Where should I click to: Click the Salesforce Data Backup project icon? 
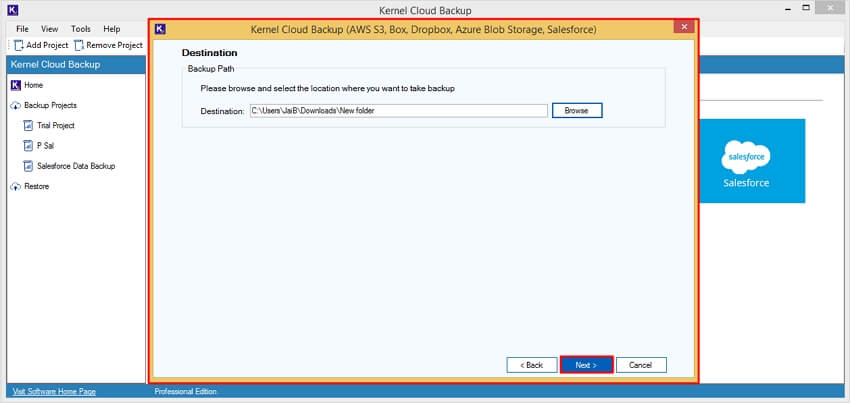click(x=28, y=166)
